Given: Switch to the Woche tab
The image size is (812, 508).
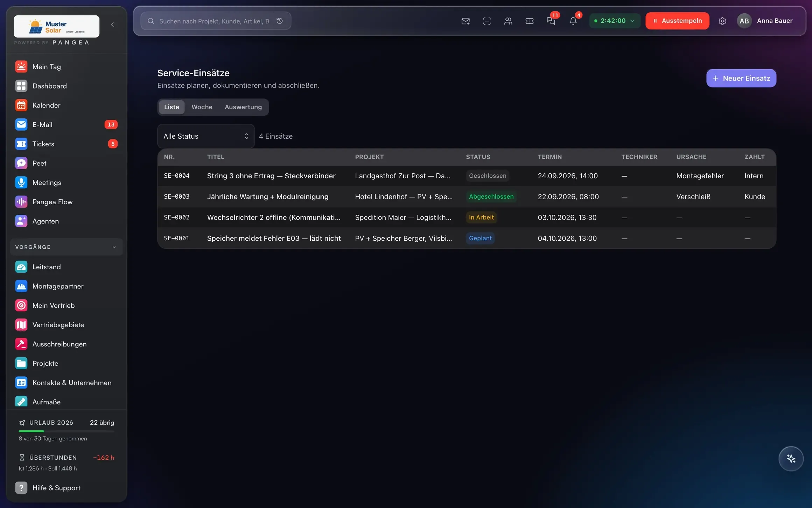Looking at the screenshot, I should point(202,107).
